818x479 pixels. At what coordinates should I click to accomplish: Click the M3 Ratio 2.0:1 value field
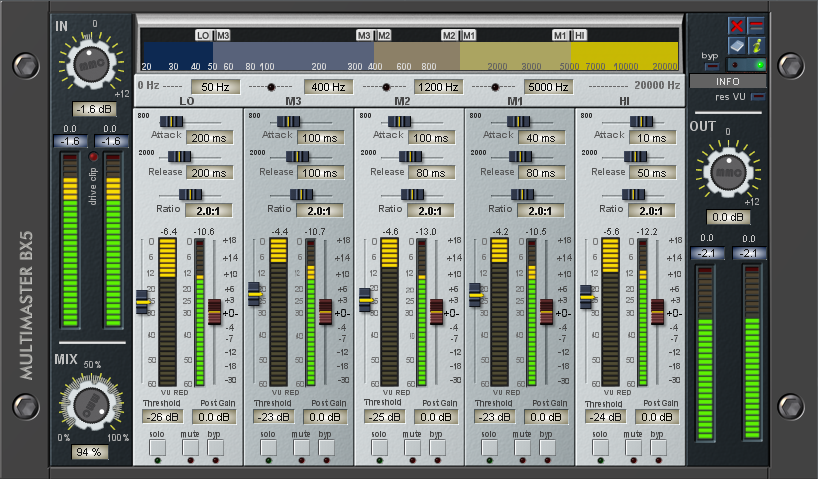point(319,211)
